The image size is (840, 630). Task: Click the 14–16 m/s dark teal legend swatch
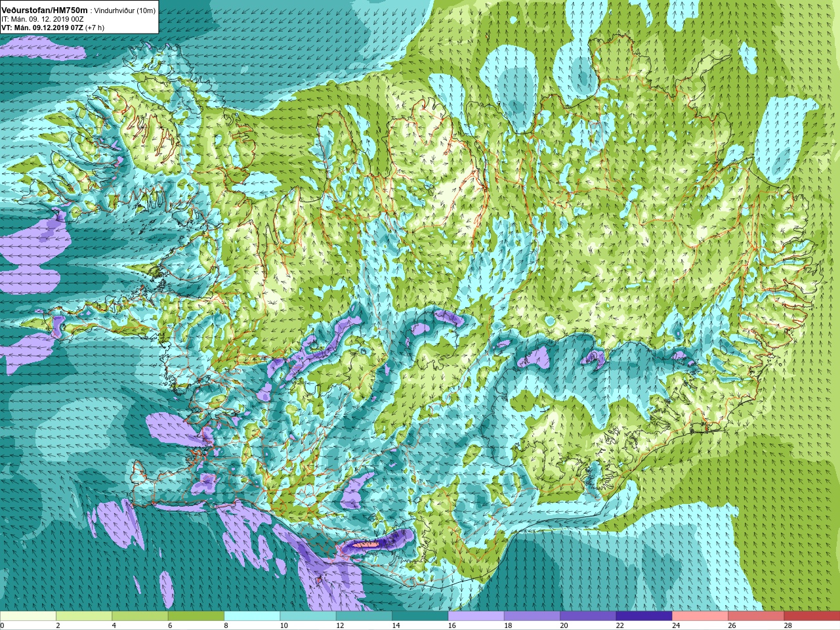click(420, 616)
